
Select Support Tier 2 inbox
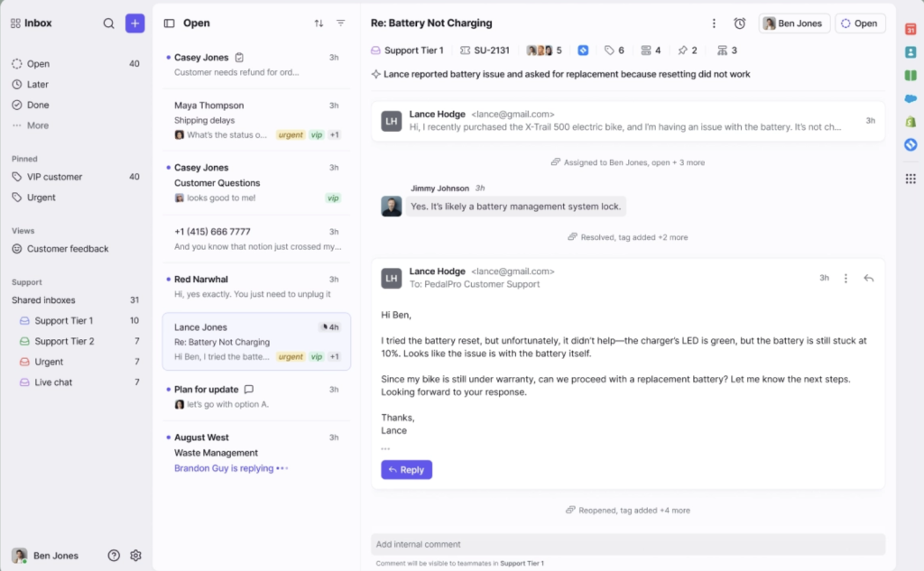64,341
